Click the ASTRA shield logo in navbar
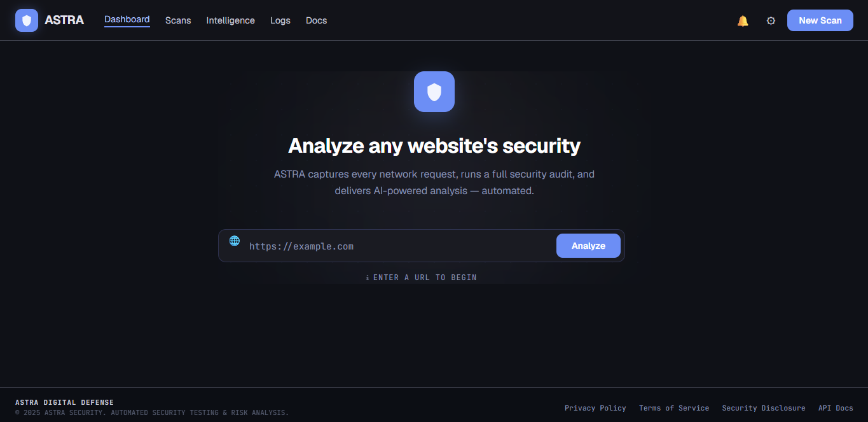Viewport: 868px width, 422px height. (x=27, y=20)
